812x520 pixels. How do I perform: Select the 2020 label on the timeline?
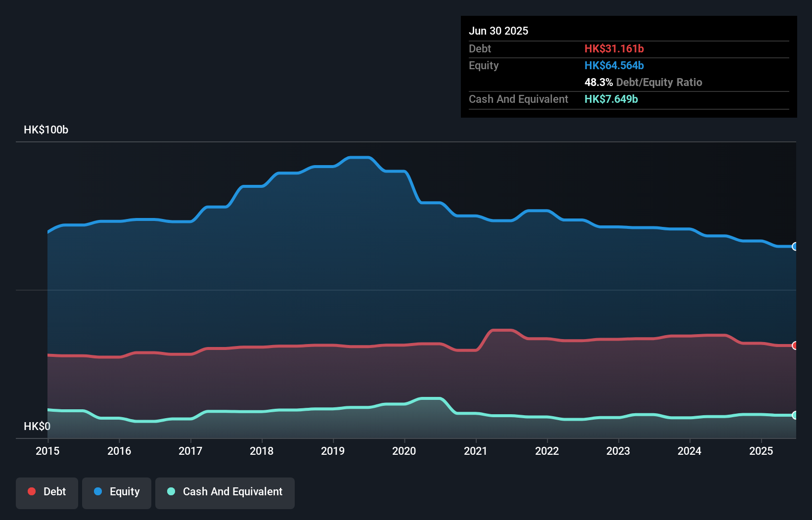[404, 451]
